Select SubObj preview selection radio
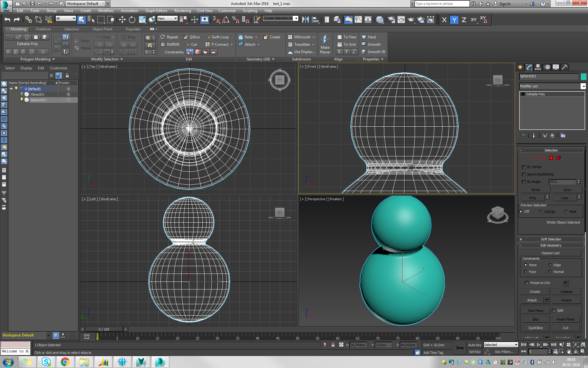Screen dimensions: 588x368 pos(541,212)
